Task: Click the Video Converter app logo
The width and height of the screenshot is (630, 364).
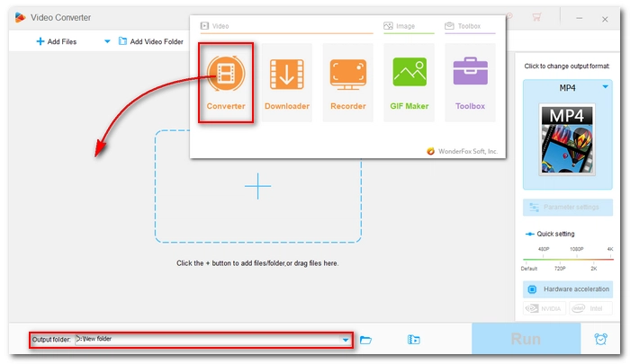Action: [x=20, y=17]
